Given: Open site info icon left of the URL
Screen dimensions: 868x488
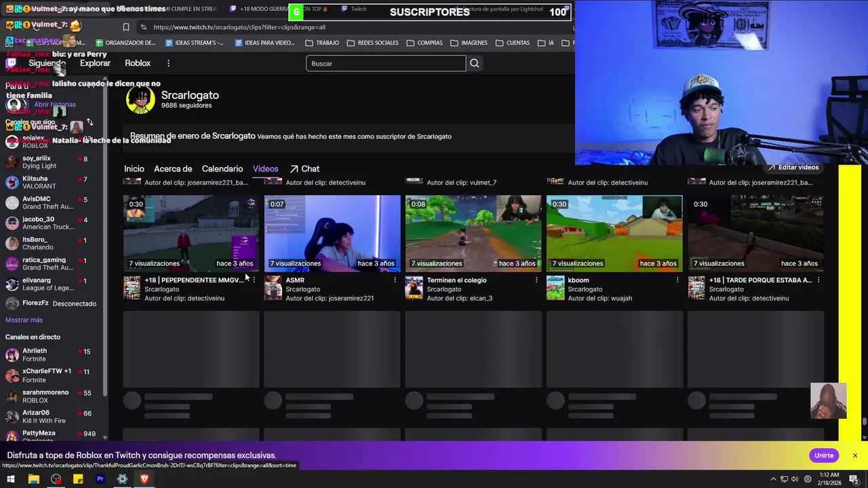Looking at the screenshot, I should pyautogui.click(x=143, y=27).
